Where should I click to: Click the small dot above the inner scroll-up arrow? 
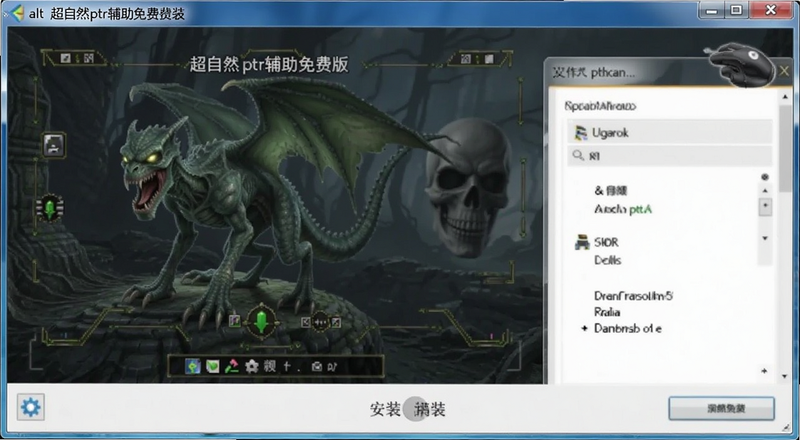click(765, 177)
